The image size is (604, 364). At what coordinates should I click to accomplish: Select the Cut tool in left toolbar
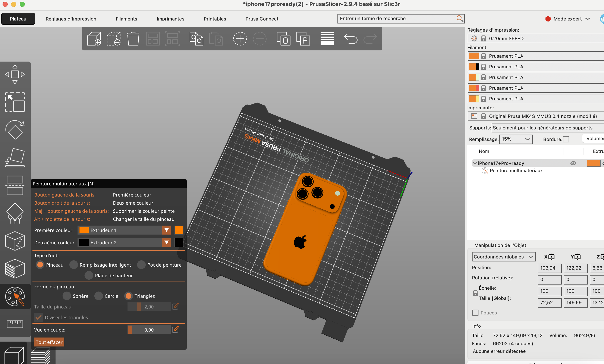pyautogui.click(x=15, y=185)
